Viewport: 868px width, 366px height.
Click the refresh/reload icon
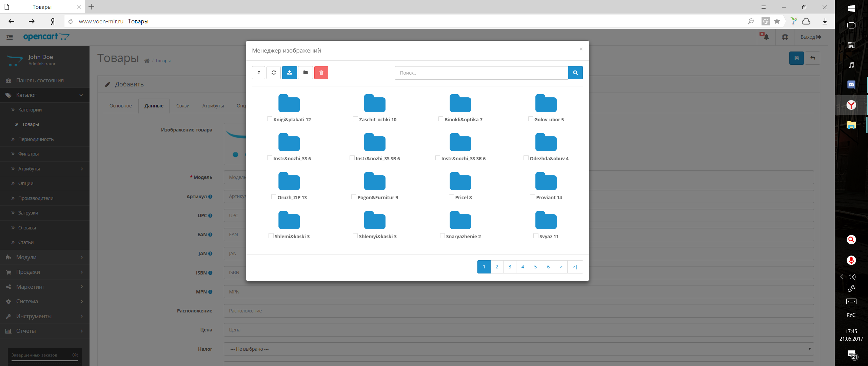(274, 73)
